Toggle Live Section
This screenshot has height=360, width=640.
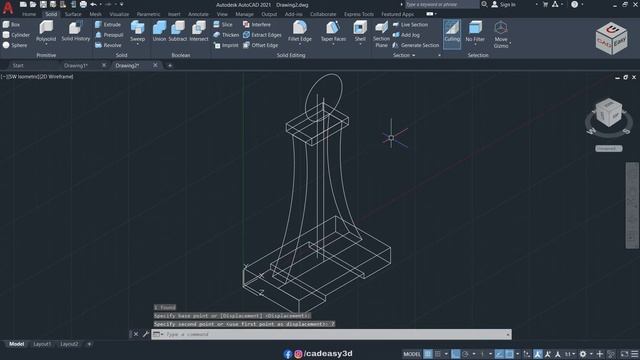(410, 24)
